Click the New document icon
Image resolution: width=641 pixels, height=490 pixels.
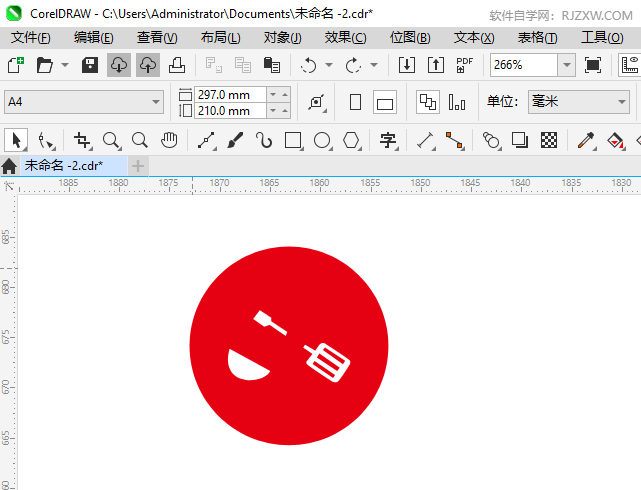tap(16, 65)
